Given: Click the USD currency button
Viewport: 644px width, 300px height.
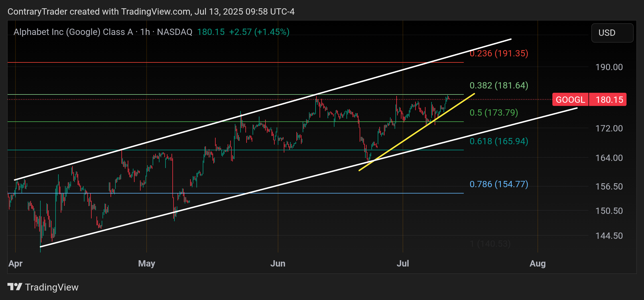Looking at the screenshot, I should 612,33.
